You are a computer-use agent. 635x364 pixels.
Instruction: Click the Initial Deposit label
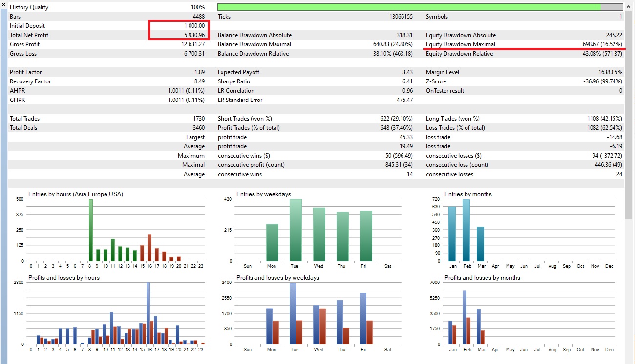(27, 26)
